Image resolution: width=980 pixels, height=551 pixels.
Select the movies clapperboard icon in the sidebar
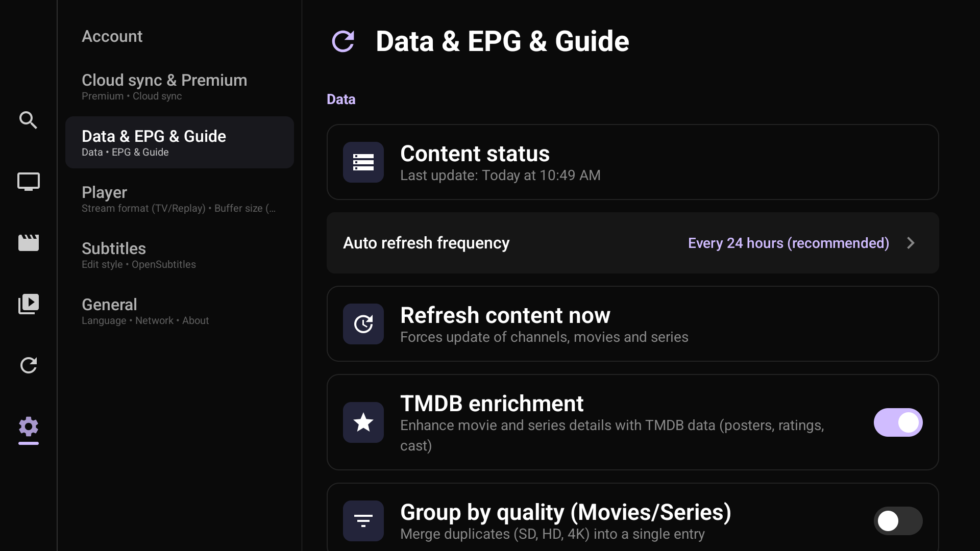pyautogui.click(x=28, y=243)
